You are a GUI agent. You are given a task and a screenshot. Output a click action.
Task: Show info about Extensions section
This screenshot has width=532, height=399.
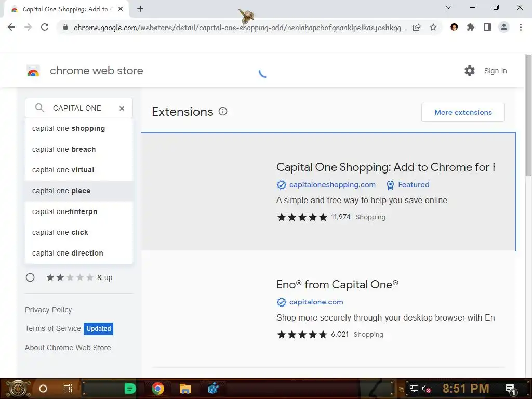[223, 111]
